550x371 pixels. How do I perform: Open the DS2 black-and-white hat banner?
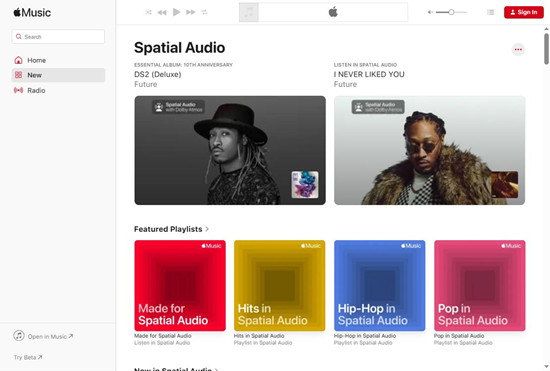230,150
